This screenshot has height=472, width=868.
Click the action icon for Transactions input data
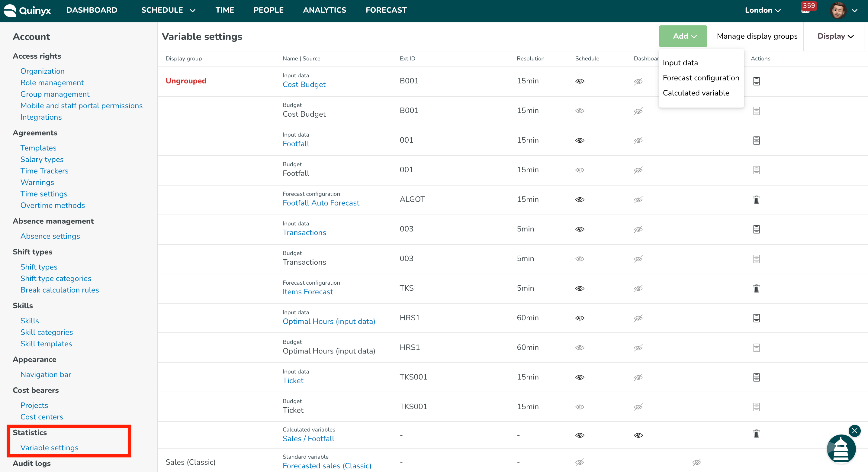coord(757,229)
